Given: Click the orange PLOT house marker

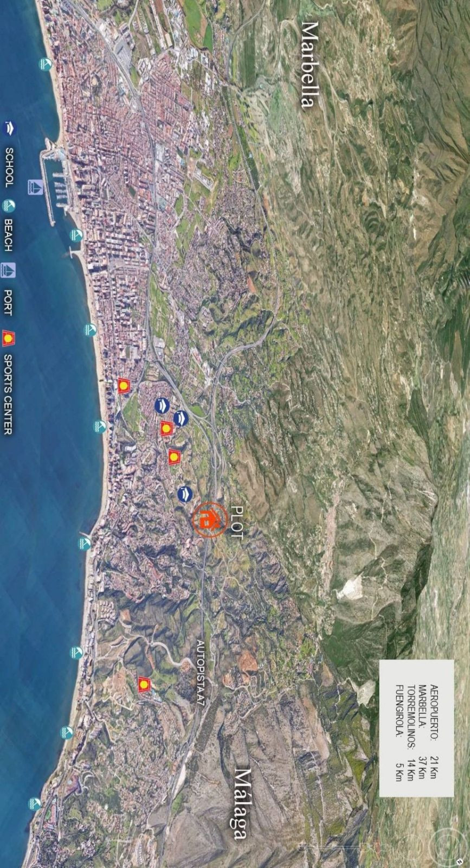Looking at the screenshot, I should point(209,520).
